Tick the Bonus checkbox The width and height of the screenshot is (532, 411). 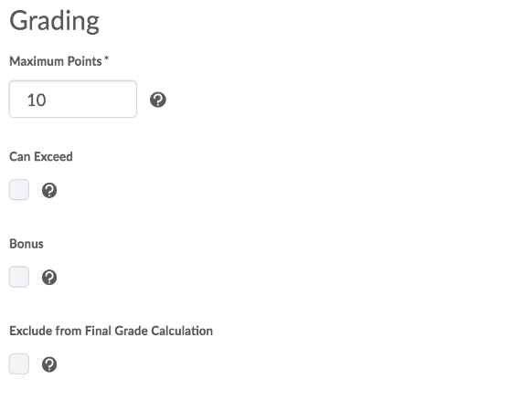pyautogui.click(x=19, y=277)
